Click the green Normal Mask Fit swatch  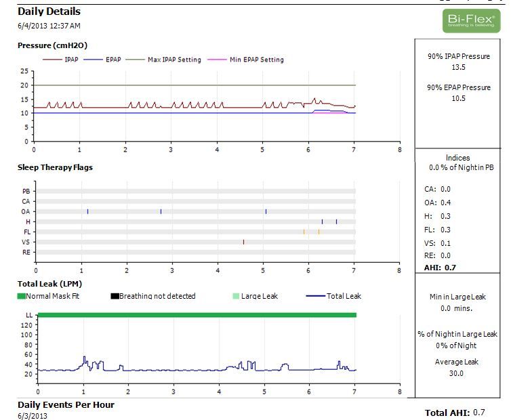tap(22, 296)
